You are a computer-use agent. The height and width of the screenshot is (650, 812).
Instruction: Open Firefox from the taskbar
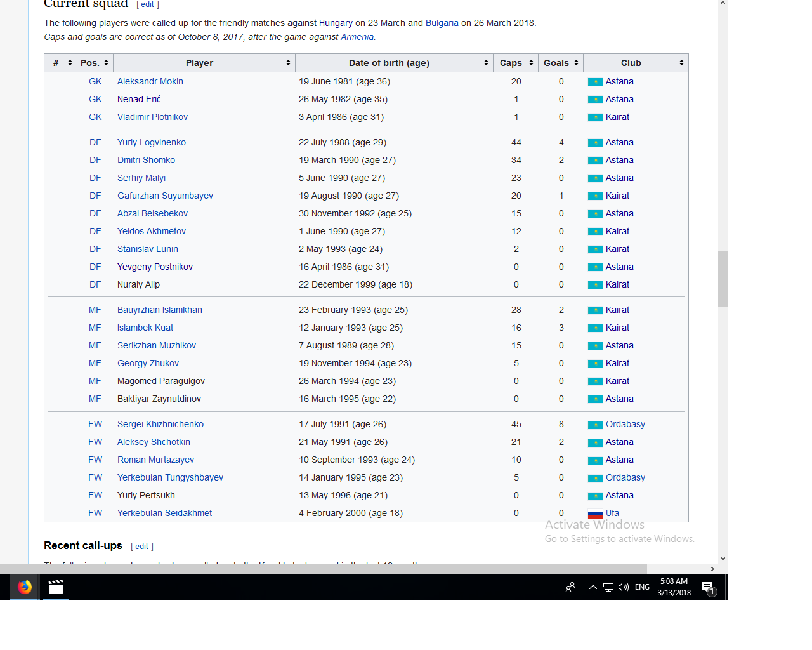coord(25,587)
